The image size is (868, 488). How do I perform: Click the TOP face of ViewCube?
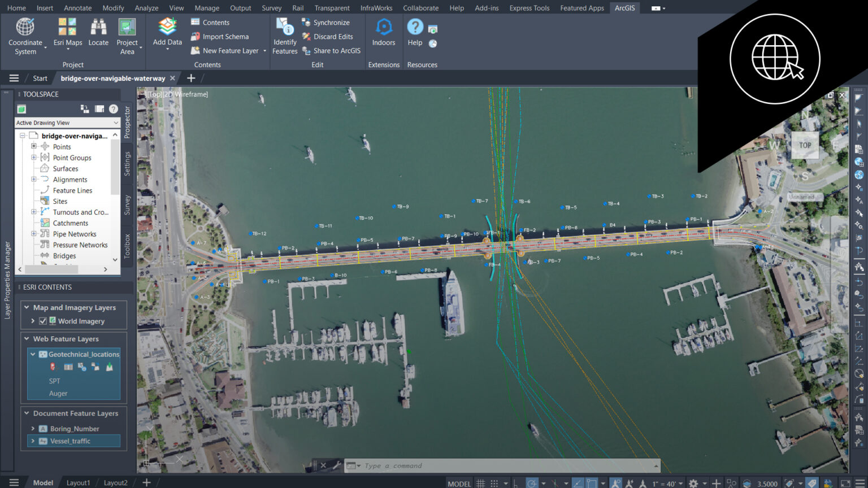coord(805,145)
